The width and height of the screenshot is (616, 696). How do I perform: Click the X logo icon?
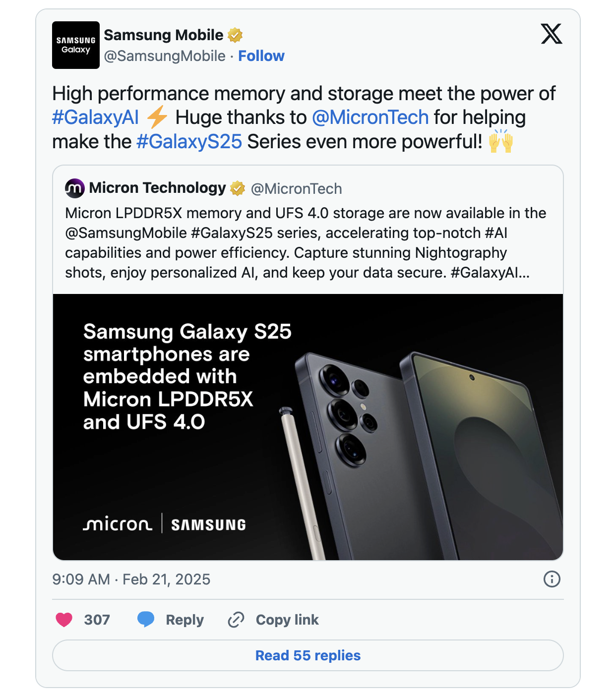[x=552, y=34]
